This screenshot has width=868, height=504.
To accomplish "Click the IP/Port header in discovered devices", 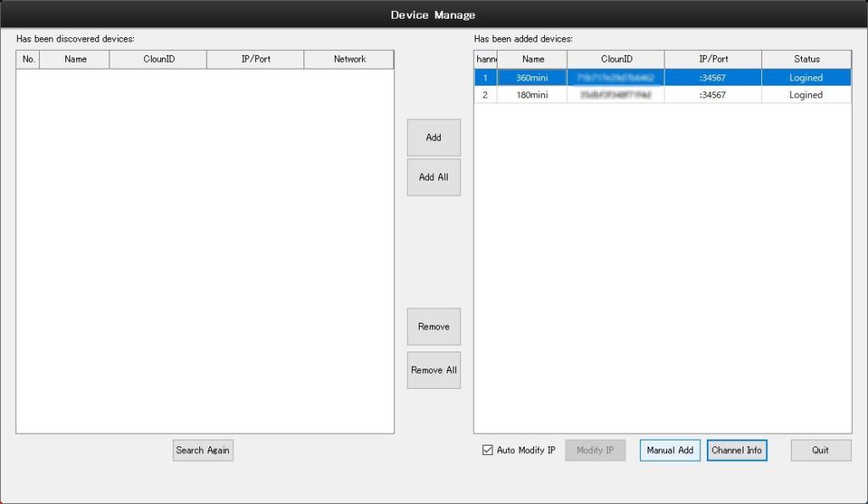I will 255,59.
